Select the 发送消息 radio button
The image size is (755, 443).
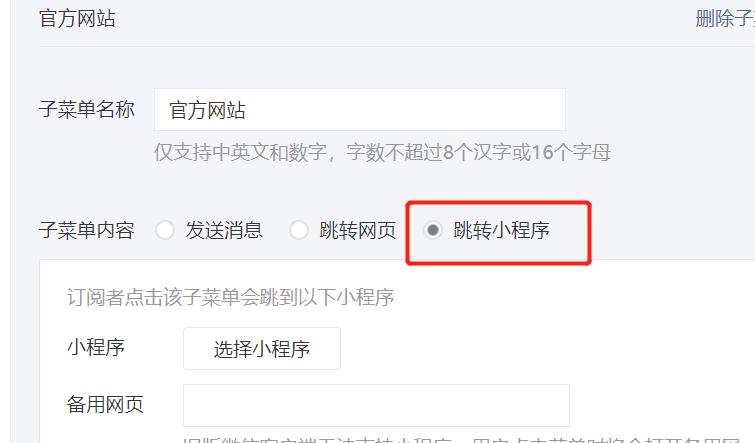click(x=165, y=230)
